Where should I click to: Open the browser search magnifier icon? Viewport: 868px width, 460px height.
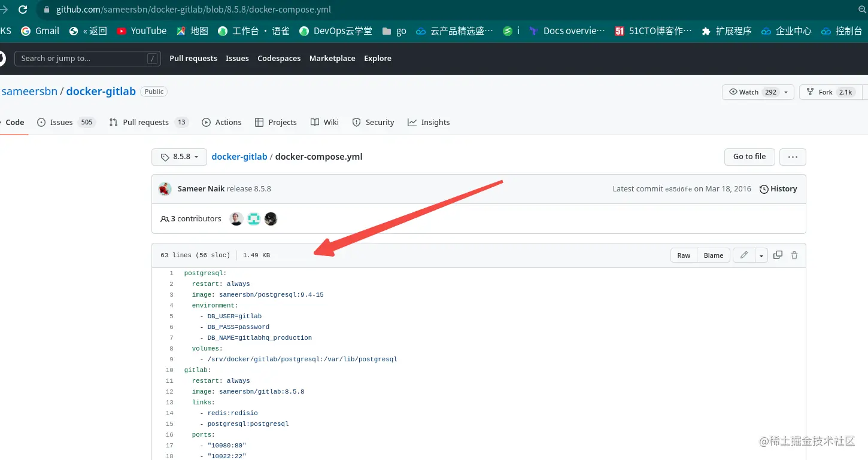tap(863, 10)
